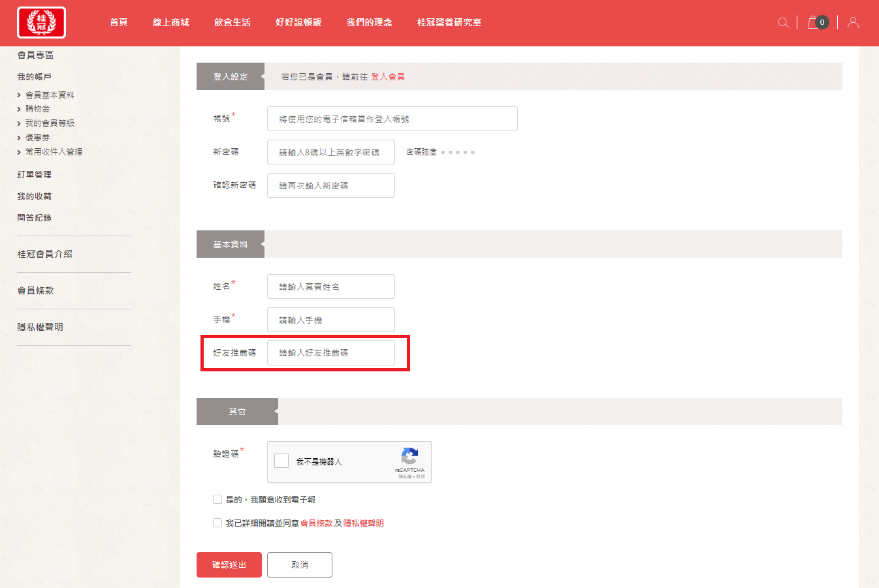Check the 我不是機器人 reCAPTCHA box
Screen dimensions: 879x588
pyautogui.click(x=281, y=461)
